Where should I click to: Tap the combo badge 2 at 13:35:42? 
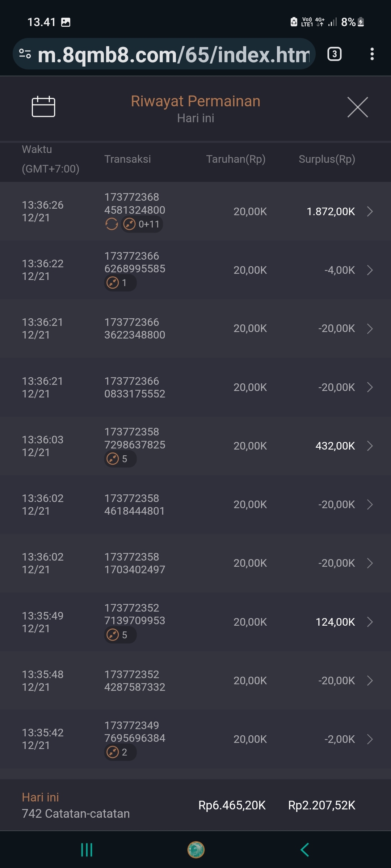[120, 752]
